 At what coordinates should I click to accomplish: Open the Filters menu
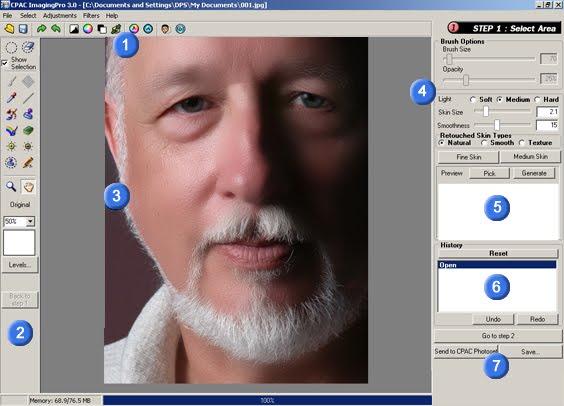click(91, 15)
